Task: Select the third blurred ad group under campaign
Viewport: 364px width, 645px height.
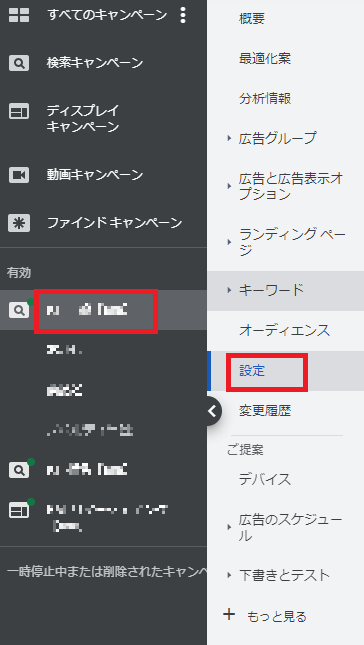Action: click(x=90, y=430)
